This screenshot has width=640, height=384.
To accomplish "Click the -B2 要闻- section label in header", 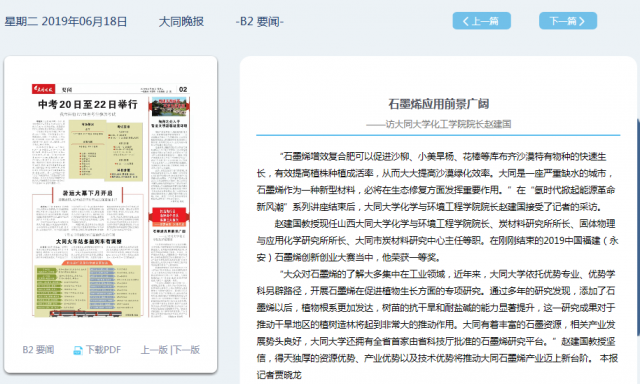I will 260,21.
